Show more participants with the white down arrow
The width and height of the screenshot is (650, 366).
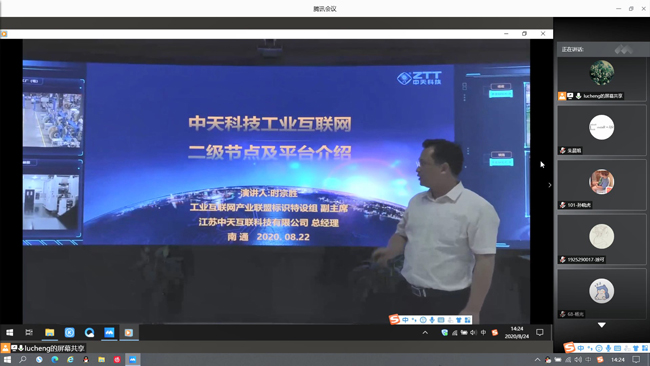pos(601,325)
